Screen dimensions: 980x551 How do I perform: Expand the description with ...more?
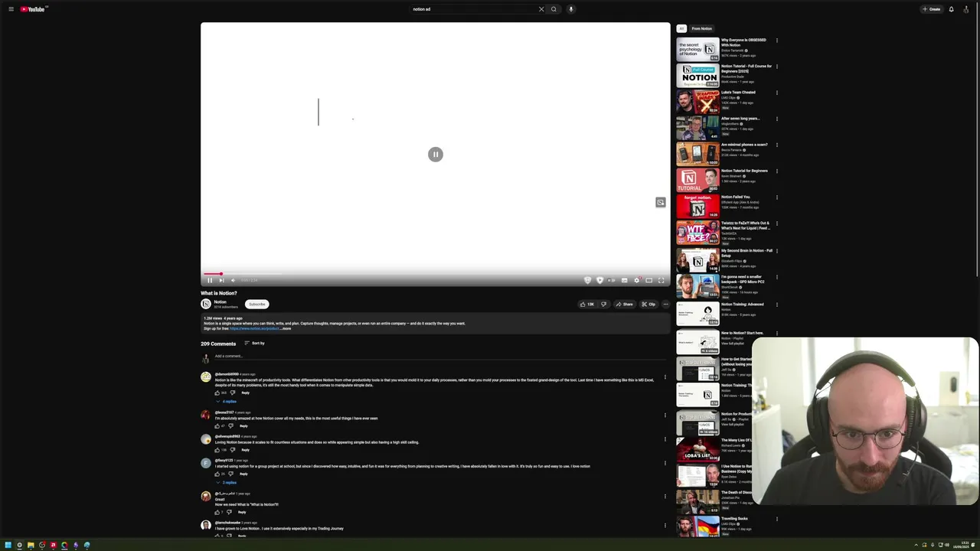[x=286, y=328]
